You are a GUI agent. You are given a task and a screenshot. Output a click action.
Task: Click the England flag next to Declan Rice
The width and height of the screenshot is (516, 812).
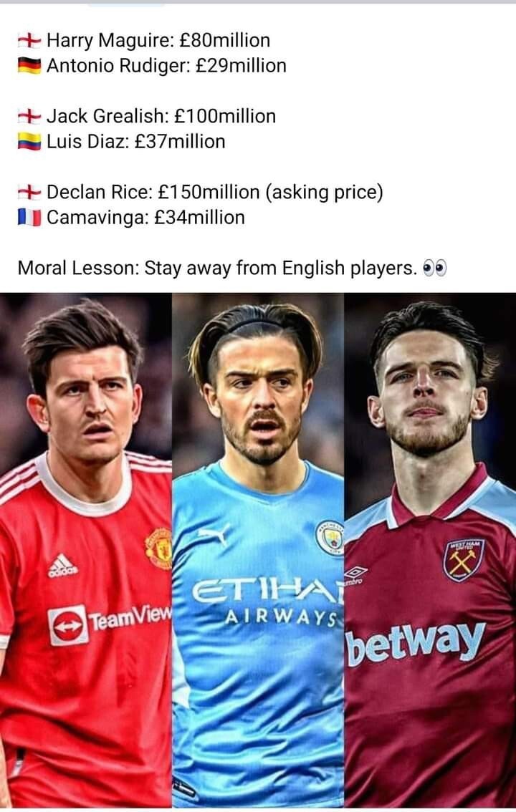[x=29, y=192]
